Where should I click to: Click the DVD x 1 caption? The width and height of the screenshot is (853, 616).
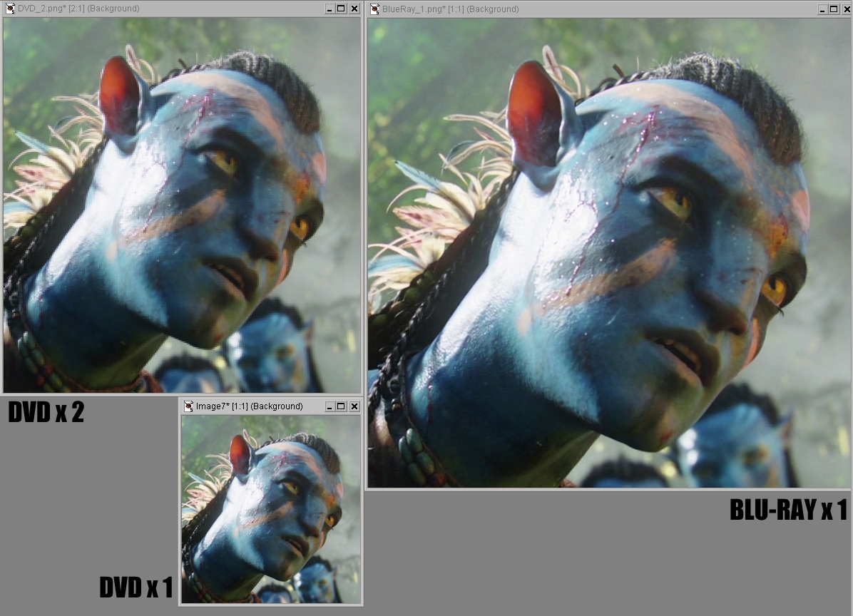pos(136,587)
